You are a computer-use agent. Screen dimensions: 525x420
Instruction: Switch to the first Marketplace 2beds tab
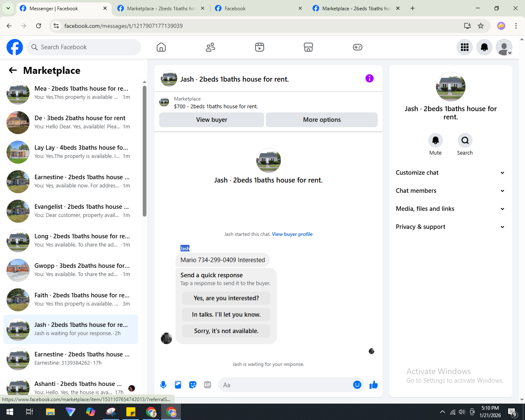point(161,8)
